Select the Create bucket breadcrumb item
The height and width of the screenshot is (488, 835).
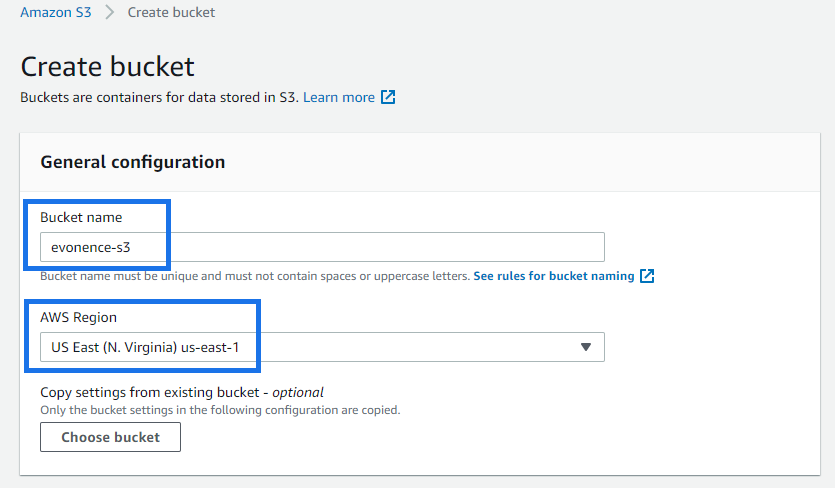[x=171, y=12]
